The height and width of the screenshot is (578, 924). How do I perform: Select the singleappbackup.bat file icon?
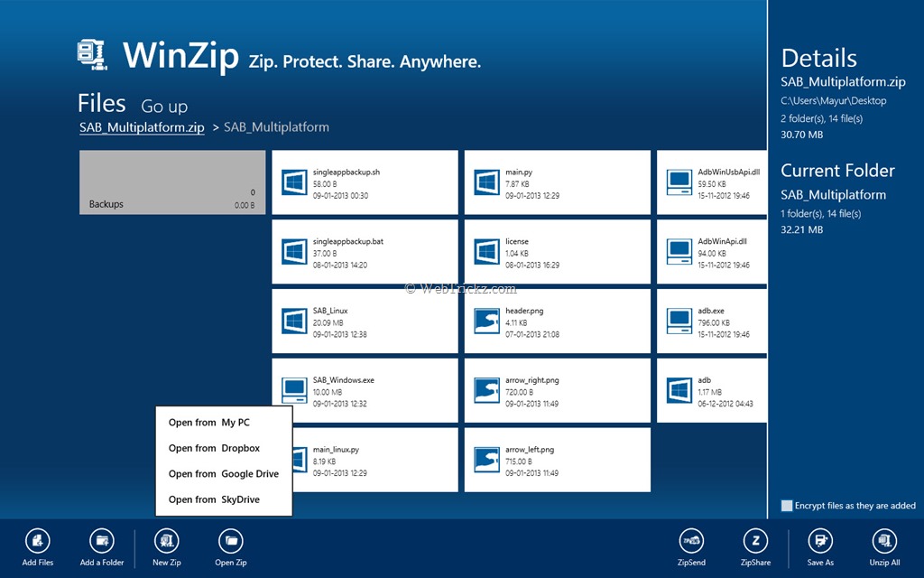click(x=294, y=252)
